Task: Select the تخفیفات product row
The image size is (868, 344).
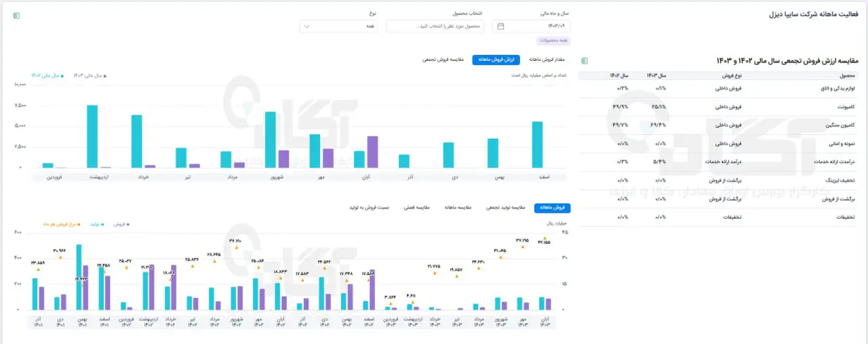Action: click(x=719, y=217)
